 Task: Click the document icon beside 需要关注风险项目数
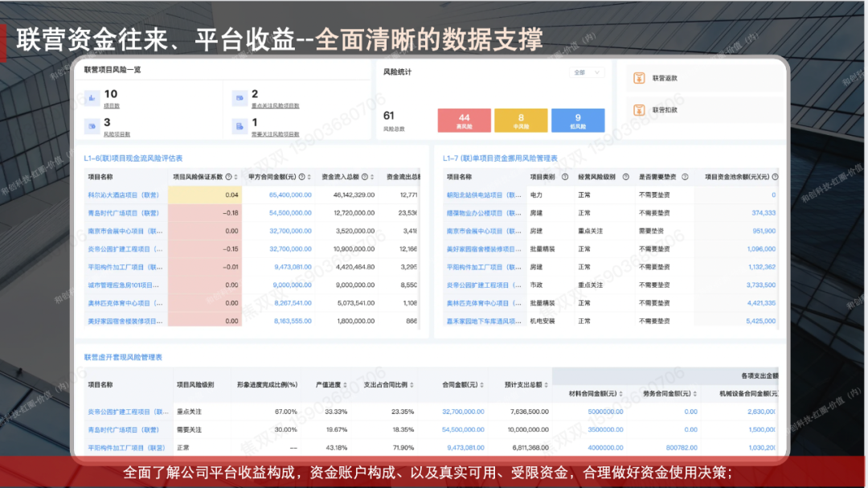[239, 126]
